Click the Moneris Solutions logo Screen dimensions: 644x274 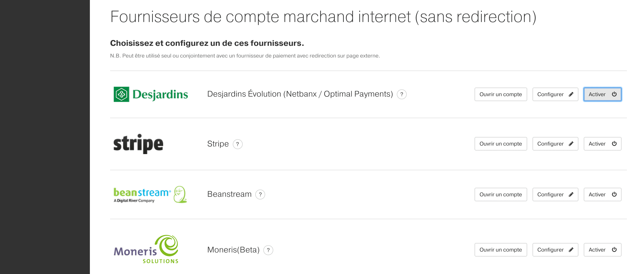click(x=146, y=249)
